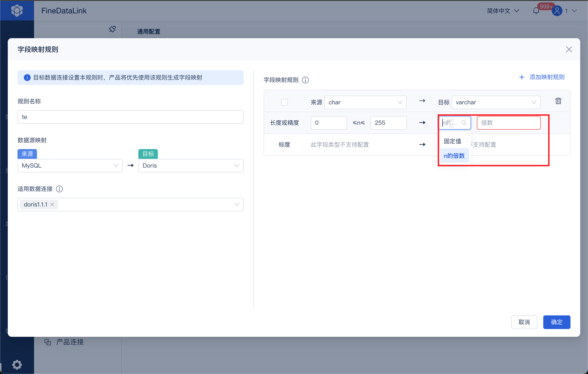Open the varchar target type dropdown

(496, 102)
